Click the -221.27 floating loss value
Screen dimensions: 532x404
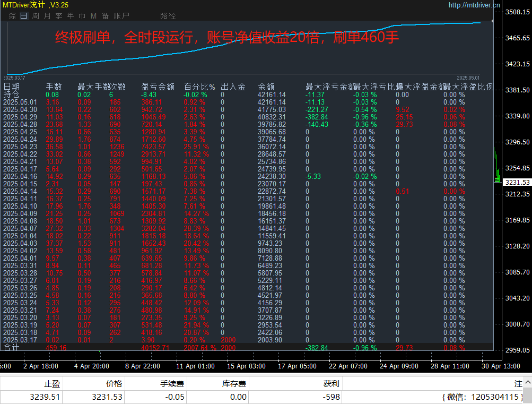point(317,110)
